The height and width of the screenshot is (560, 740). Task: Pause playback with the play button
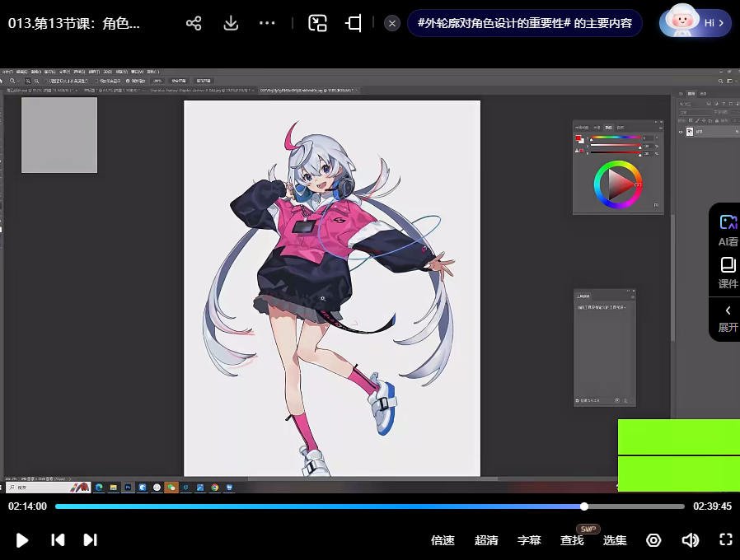point(22,539)
